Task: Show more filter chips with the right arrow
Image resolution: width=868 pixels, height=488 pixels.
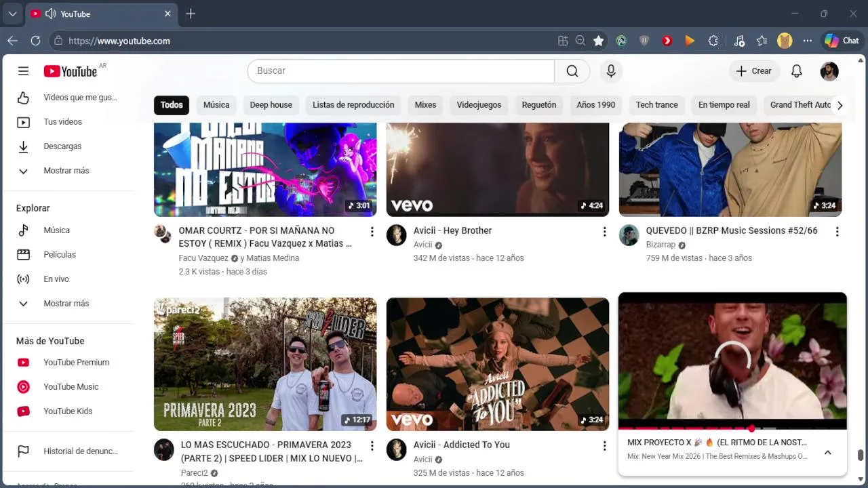Action: pyautogui.click(x=840, y=105)
